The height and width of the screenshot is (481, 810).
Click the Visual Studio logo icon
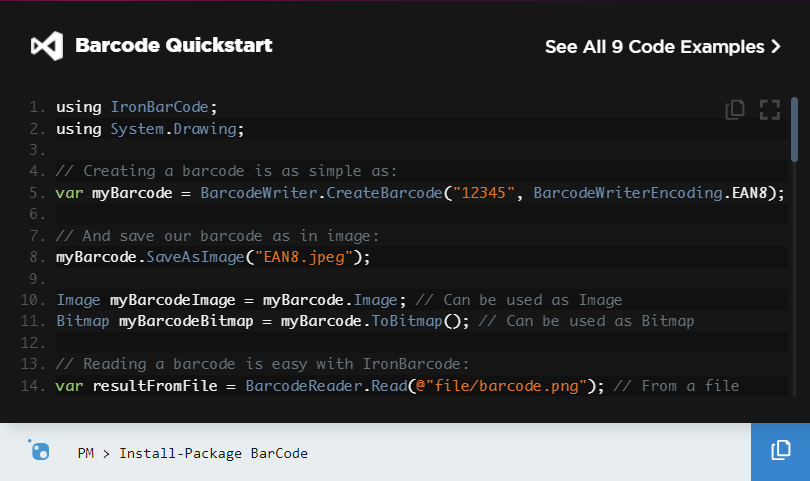click(x=47, y=46)
